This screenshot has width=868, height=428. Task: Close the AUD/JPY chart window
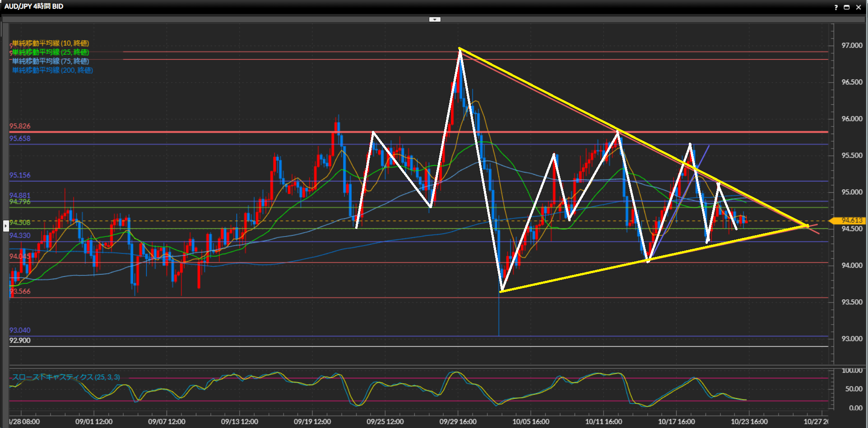pos(859,7)
